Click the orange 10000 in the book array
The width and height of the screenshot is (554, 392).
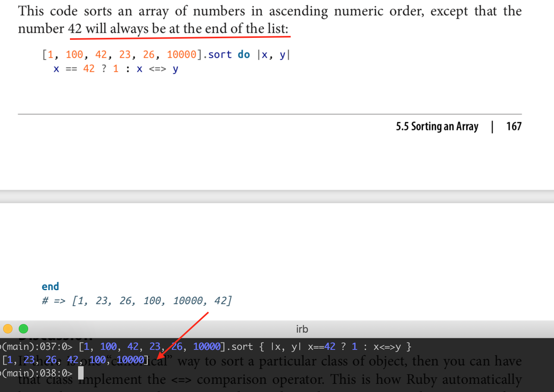[181, 55]
